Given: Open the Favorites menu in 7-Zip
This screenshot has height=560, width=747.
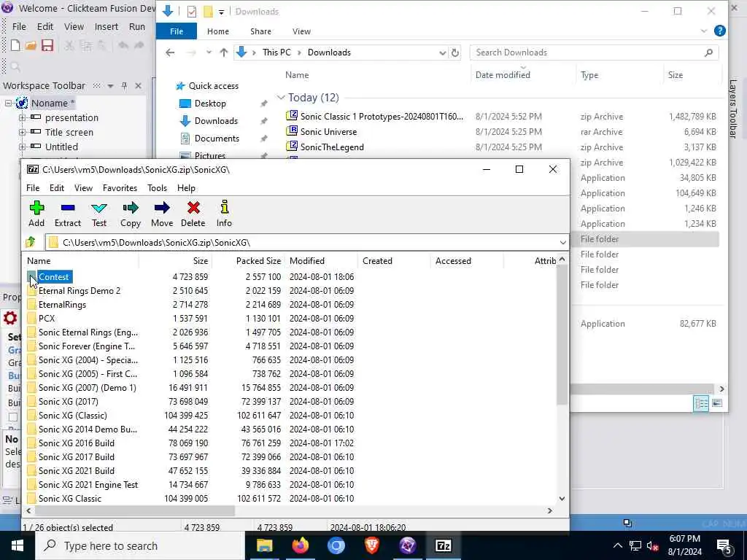Looking at the screenshot, I should [120, 188].
